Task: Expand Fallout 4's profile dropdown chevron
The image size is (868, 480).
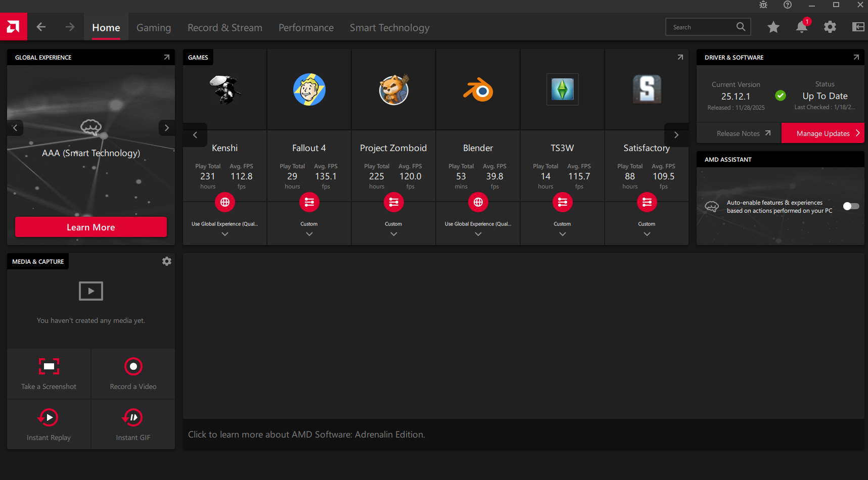Action: pyautogui.click(x=309, y=234)
